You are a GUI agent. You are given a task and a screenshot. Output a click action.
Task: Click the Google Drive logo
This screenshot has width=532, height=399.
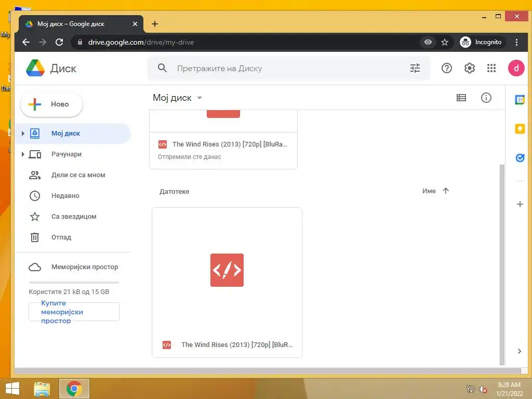pyautogui.click(x=35, y=68)
